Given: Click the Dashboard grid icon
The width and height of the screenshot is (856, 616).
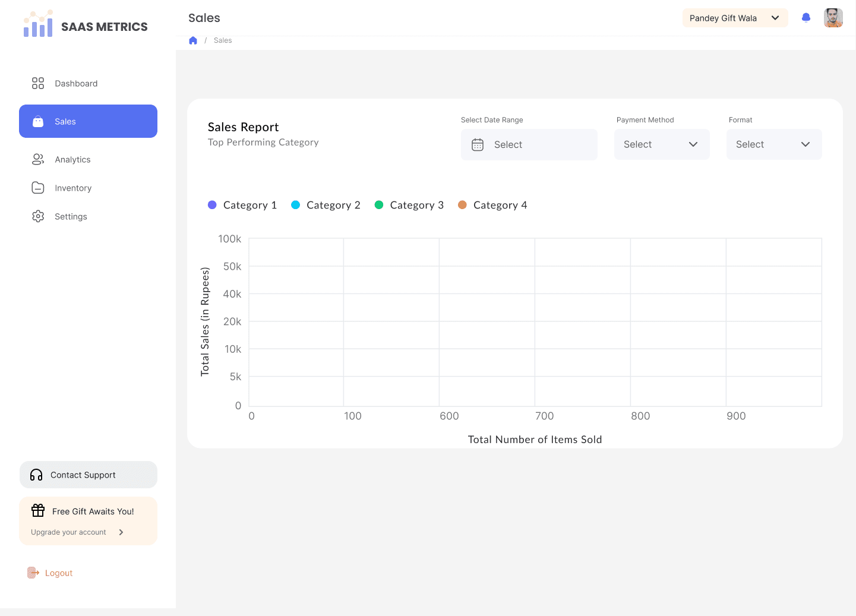Looking at the screenshot, I should (x=38, y=83).
